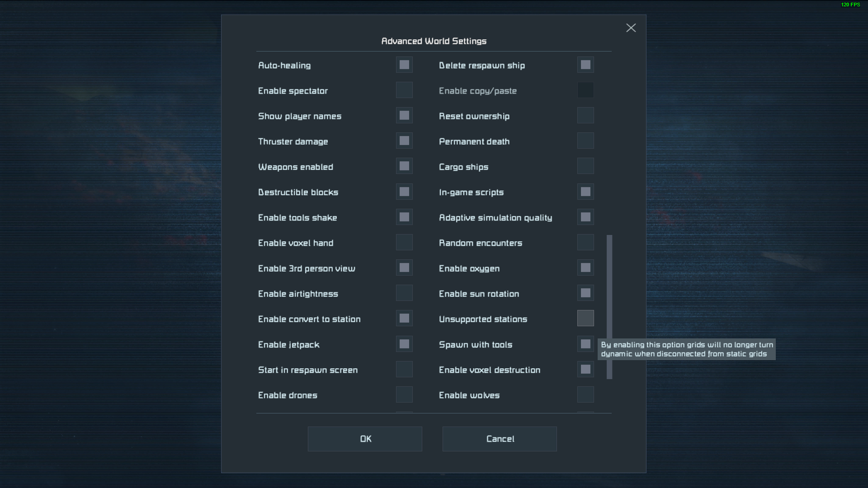The width and height of the screenshot is (868, 488).
Task: Disable Thruster damage checkbox
Action: [404, 141]
